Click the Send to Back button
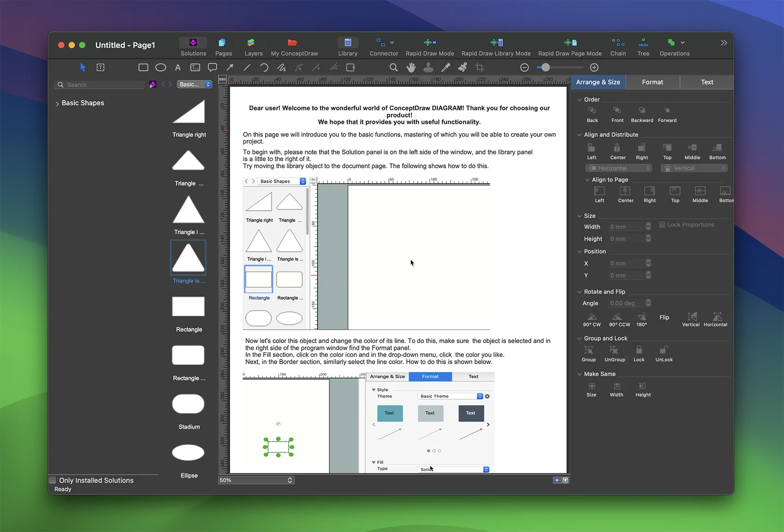 [592, 114]
